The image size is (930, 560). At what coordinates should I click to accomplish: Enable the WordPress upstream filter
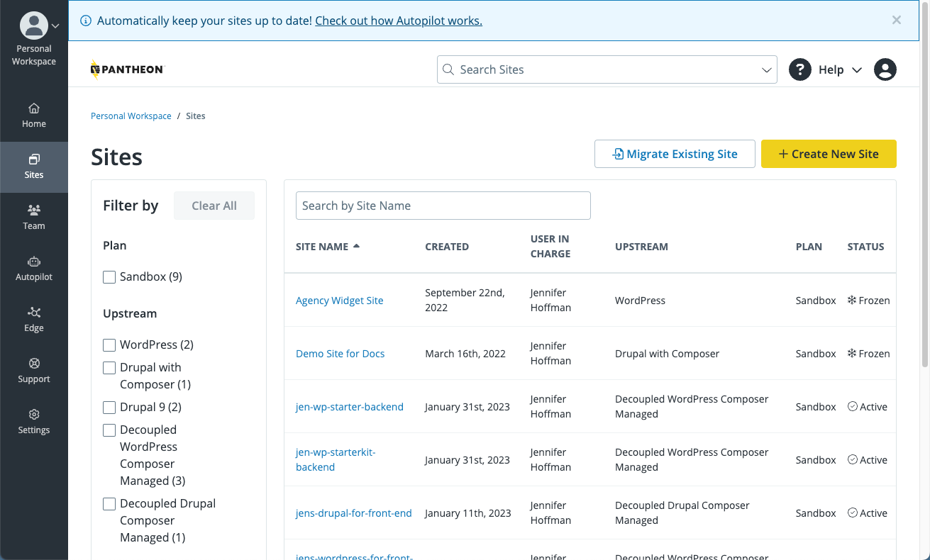click(109, 345)
